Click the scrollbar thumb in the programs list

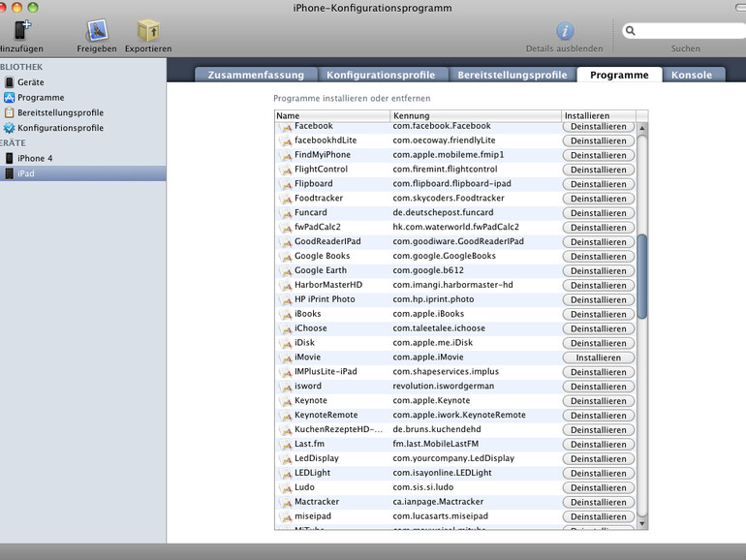641,276
